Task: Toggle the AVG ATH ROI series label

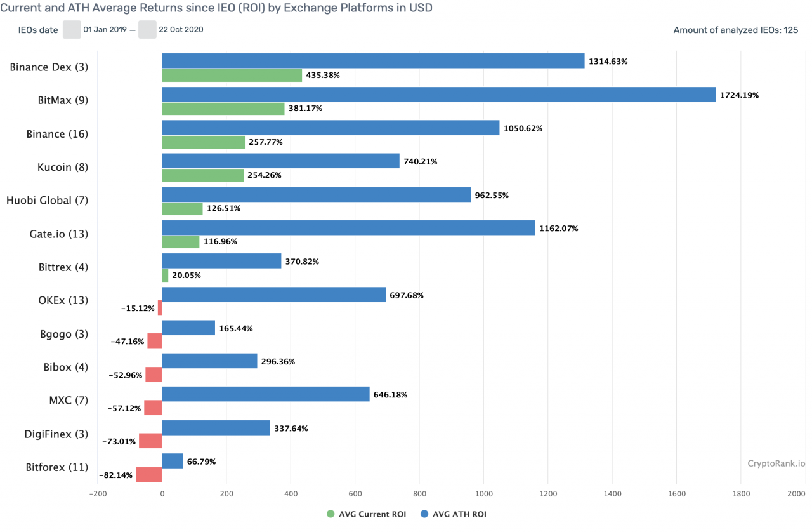Action: (459, 514)
